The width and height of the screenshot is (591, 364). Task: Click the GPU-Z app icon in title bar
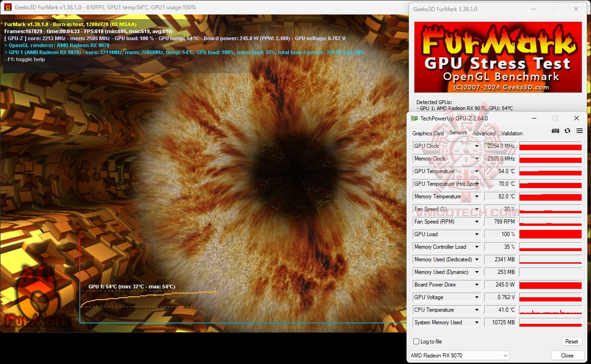(415, 118)
